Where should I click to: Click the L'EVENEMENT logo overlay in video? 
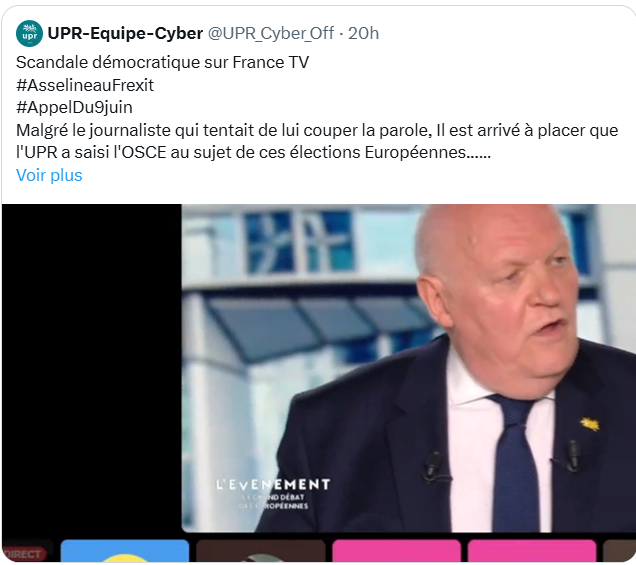pos(273,493)
